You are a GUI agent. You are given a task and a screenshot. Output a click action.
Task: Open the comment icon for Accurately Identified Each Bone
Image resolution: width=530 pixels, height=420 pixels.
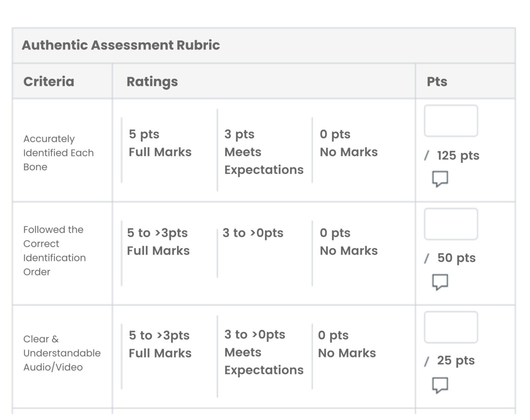[440, 179]
